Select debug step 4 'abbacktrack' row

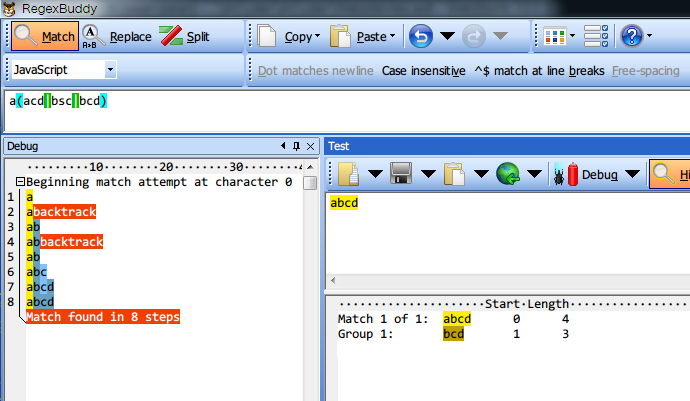coord(64,242)
